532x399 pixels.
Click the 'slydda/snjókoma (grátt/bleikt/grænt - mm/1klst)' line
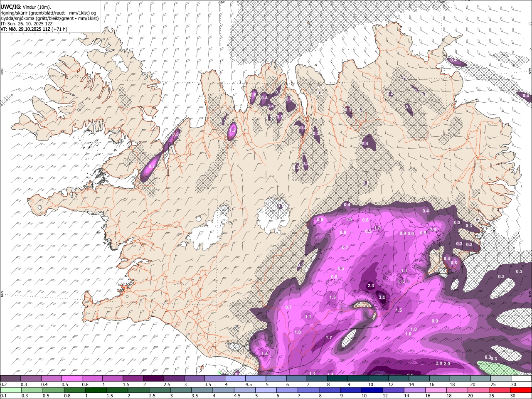pyautogui.click(x=49, y=18)
